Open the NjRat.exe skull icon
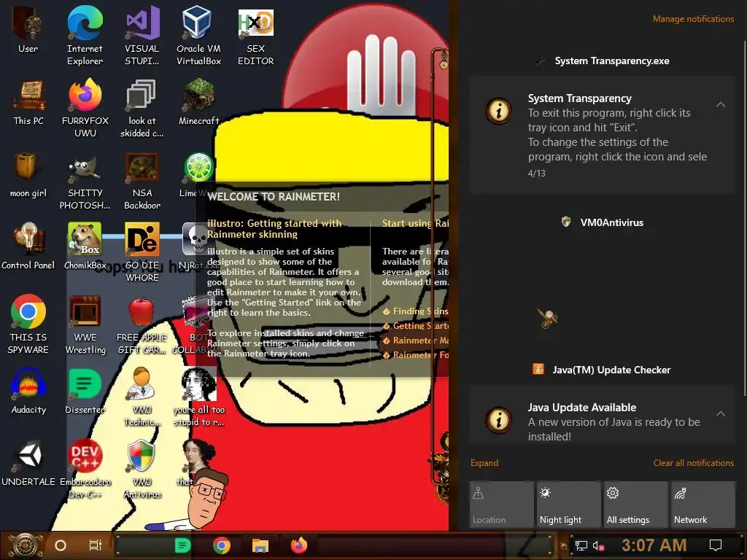The image size is (747, 560). click(196, 239)
